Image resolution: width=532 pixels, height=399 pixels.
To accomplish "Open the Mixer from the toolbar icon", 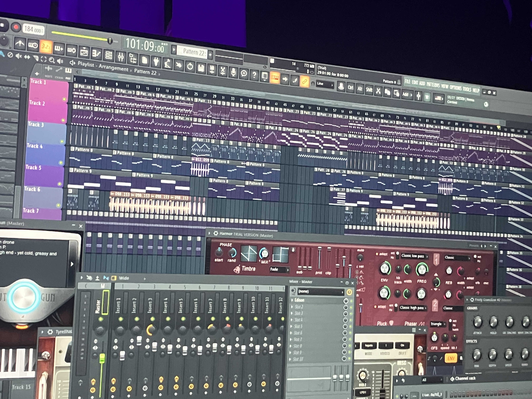I will [121, 57].
